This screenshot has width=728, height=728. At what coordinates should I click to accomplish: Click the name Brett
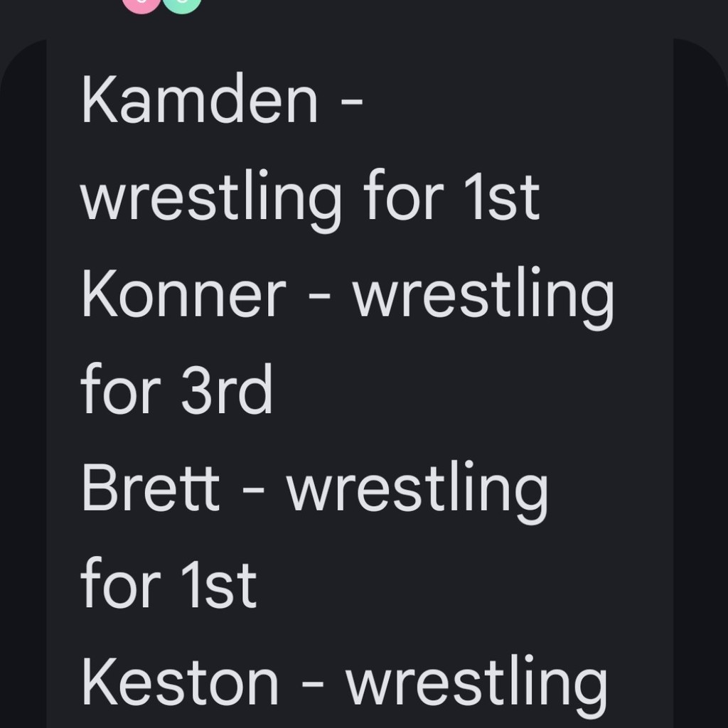[151, 489]
